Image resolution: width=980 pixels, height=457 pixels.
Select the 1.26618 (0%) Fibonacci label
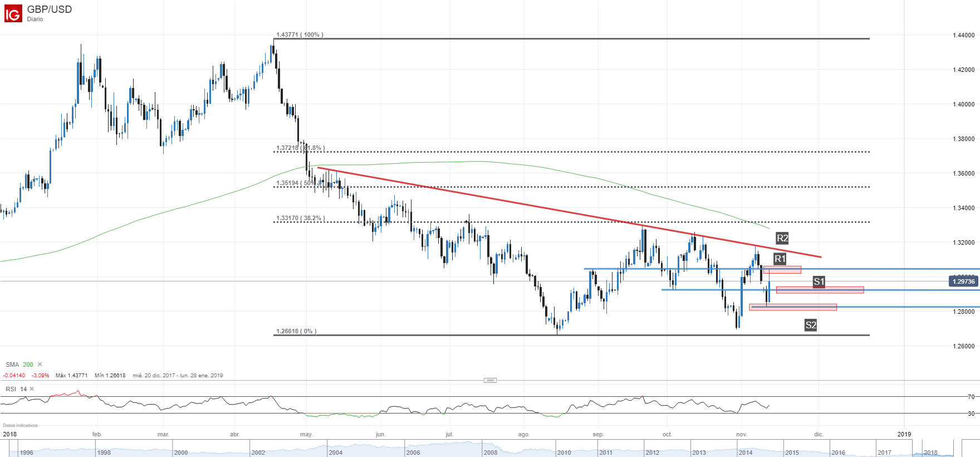coord(296,331)
